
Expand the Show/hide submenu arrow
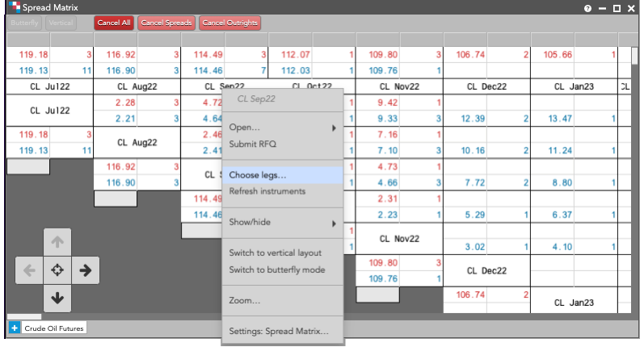click(334, 224)
